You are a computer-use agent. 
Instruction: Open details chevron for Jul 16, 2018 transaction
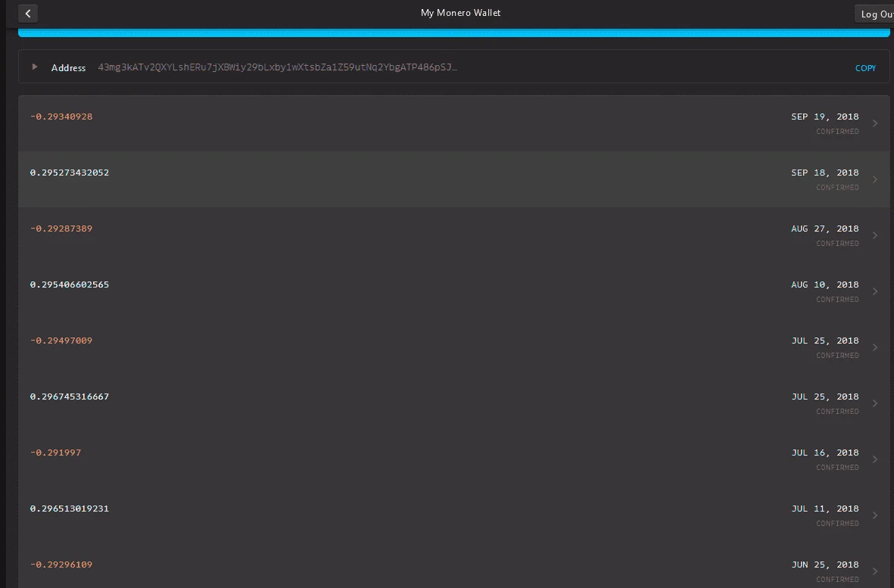tap(875, 459)
